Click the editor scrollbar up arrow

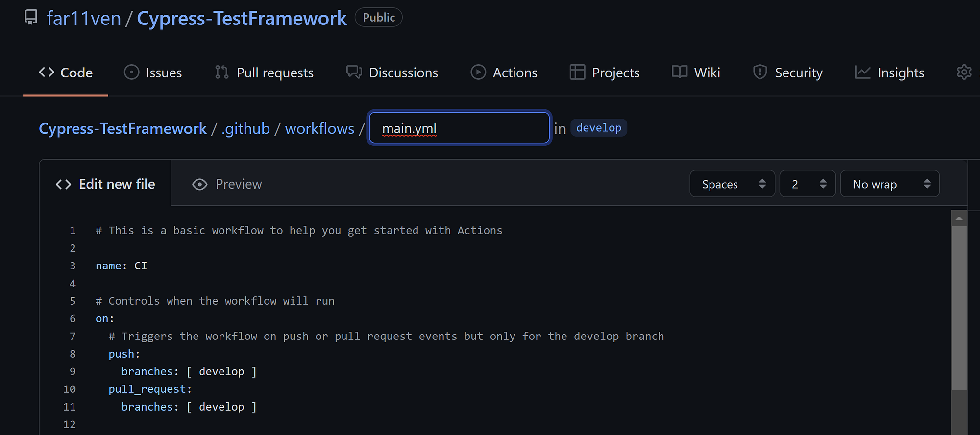959,218
